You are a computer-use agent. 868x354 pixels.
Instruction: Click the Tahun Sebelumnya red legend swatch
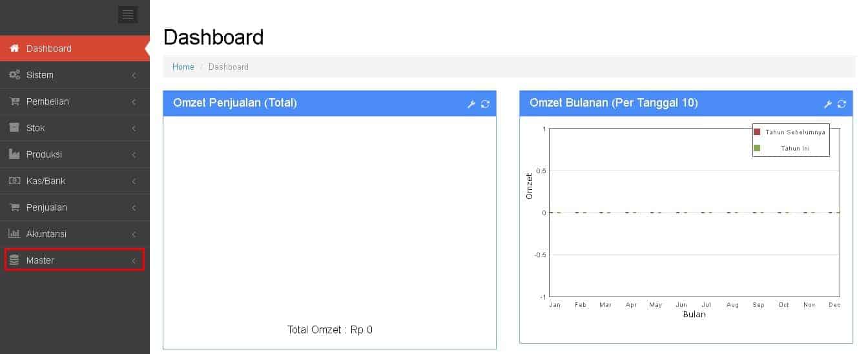point(757,132)
